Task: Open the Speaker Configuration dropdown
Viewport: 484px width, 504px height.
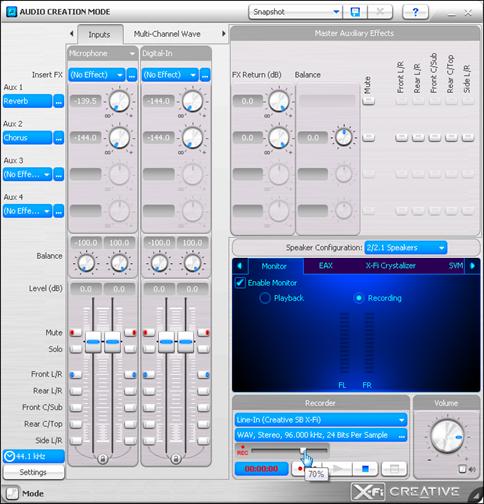Action: [x=406, y=248]
